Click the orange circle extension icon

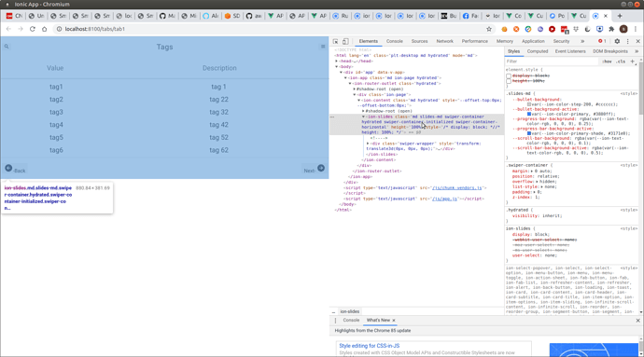click(504, 29)
